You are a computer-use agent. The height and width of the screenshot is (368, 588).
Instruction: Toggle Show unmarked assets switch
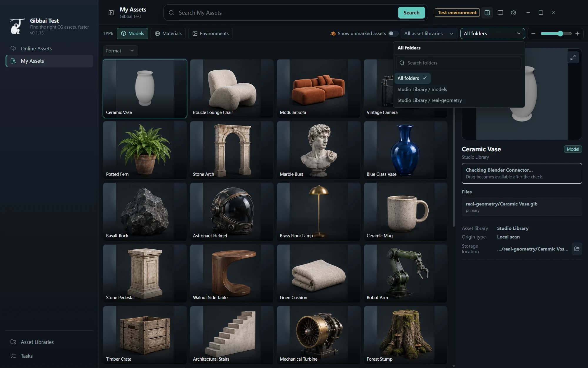click(x=393, y=34)
